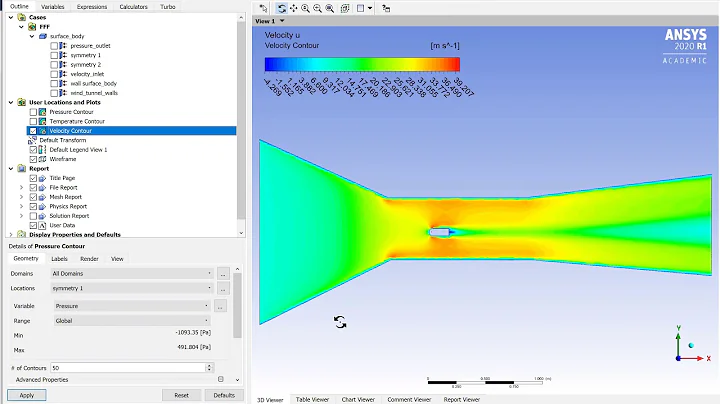
Task: Click the ellipsis button beside Variable
Action: [x=220, y=306]
